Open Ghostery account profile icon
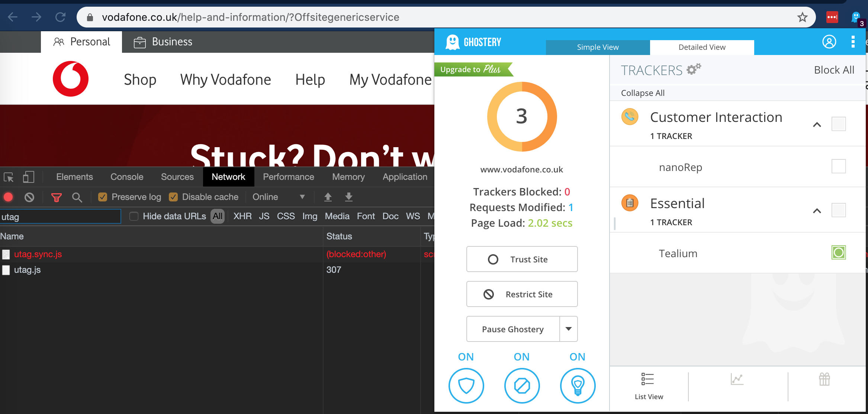Screen dimensions: 868x414 [x=829, y=42]
